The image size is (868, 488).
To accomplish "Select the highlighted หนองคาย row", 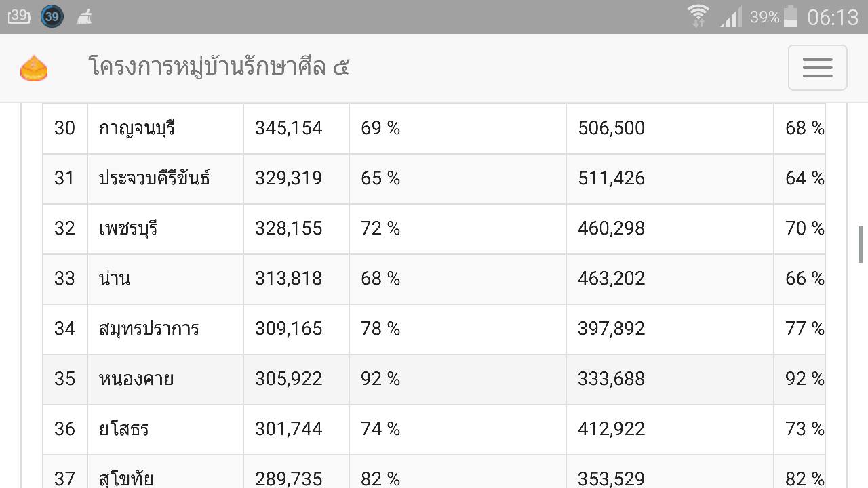I will 434,380.
